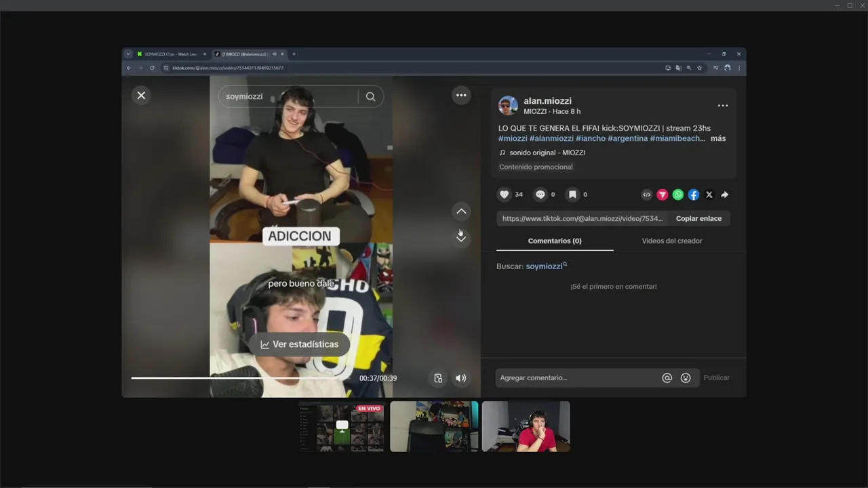This screenshot has width=868, height=488.
Task: Click the embed code icon
Action: click(647, 195)
